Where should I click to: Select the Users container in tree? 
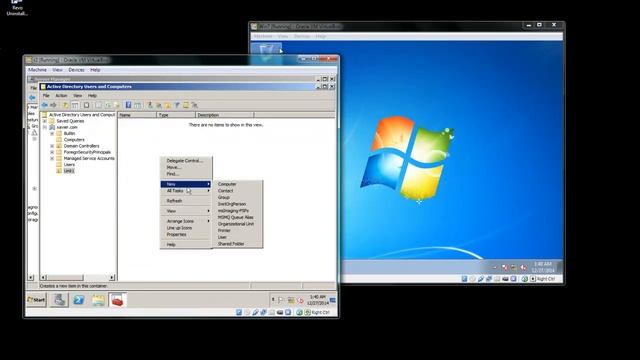tap(69, 164)
